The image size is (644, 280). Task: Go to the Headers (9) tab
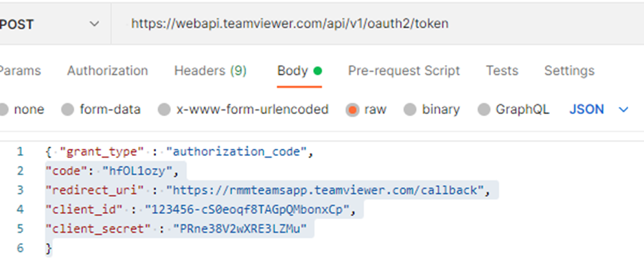(x=210, y=71)
